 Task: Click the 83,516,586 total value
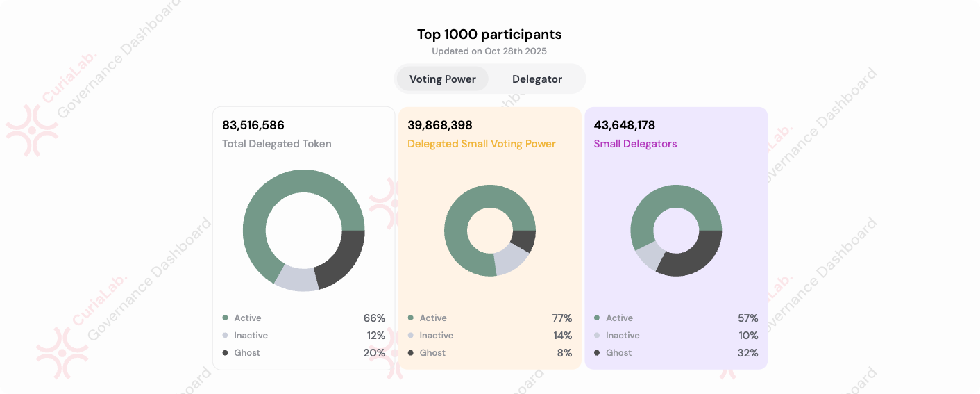click(253, 125)
